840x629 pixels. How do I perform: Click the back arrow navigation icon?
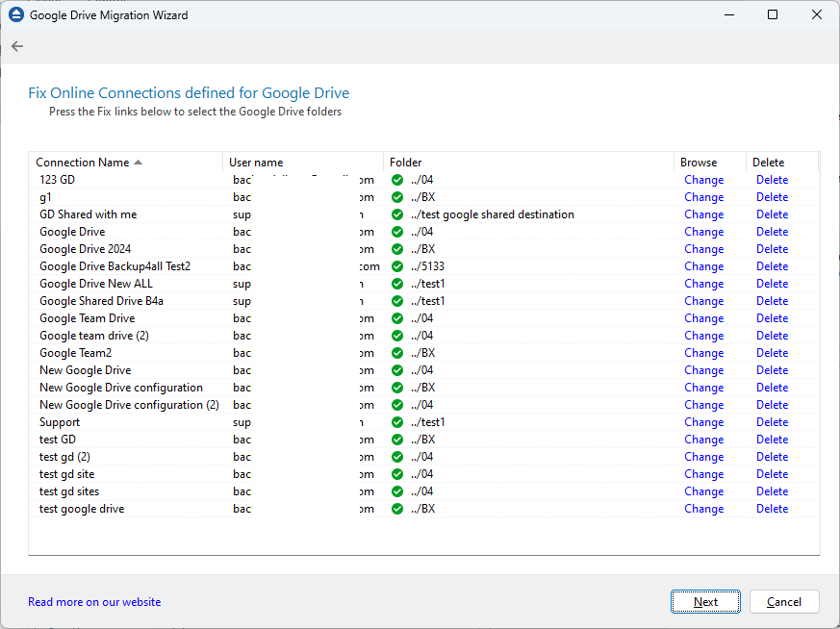[16, 45]
